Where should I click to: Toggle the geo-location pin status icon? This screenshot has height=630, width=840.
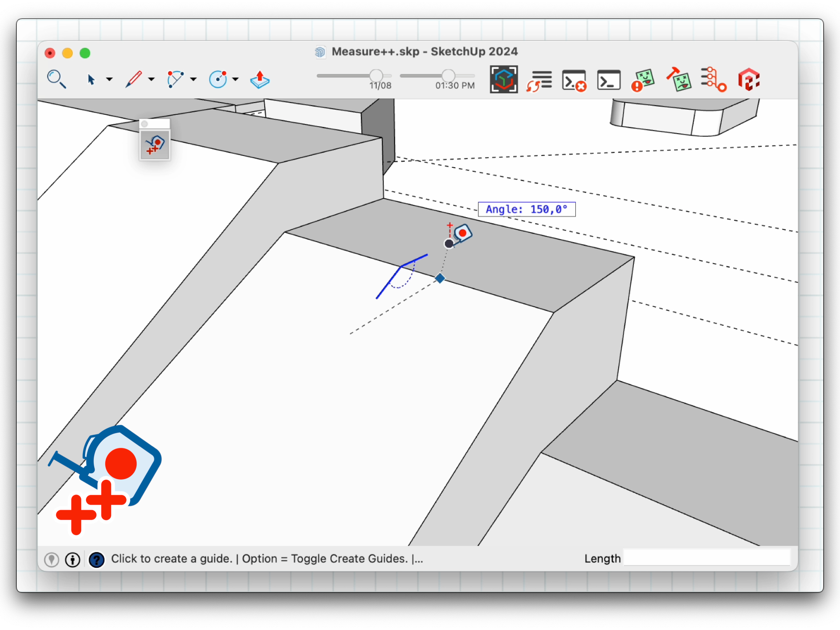click(x=52, y=559)
